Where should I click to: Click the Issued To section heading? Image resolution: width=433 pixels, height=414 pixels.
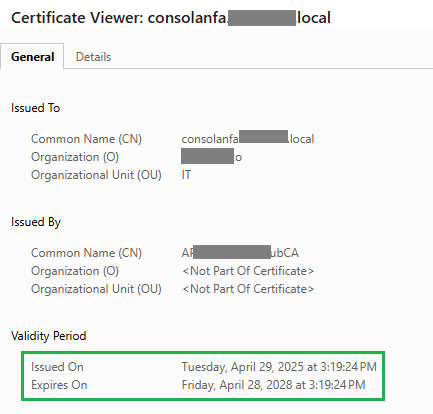click(35, 108)
